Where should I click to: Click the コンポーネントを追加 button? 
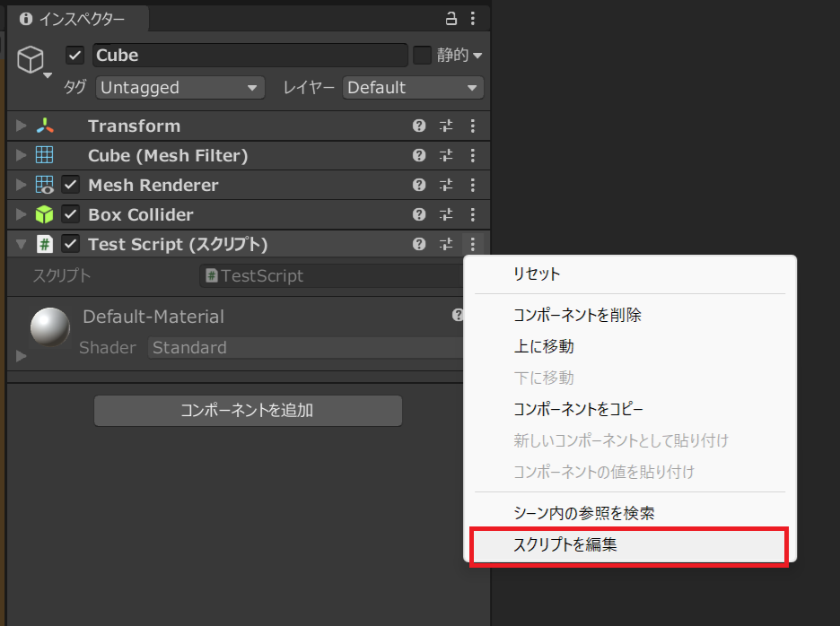pyautogui.click(x=248, y=411)
